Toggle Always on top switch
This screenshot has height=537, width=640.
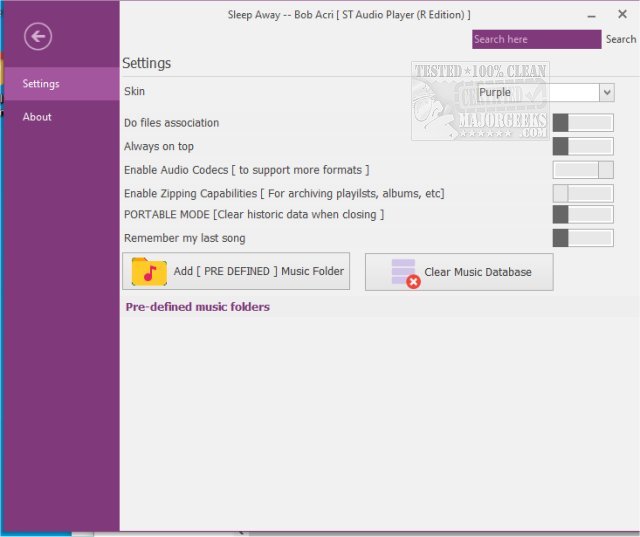pyautogui.click(x=583, y=146)
